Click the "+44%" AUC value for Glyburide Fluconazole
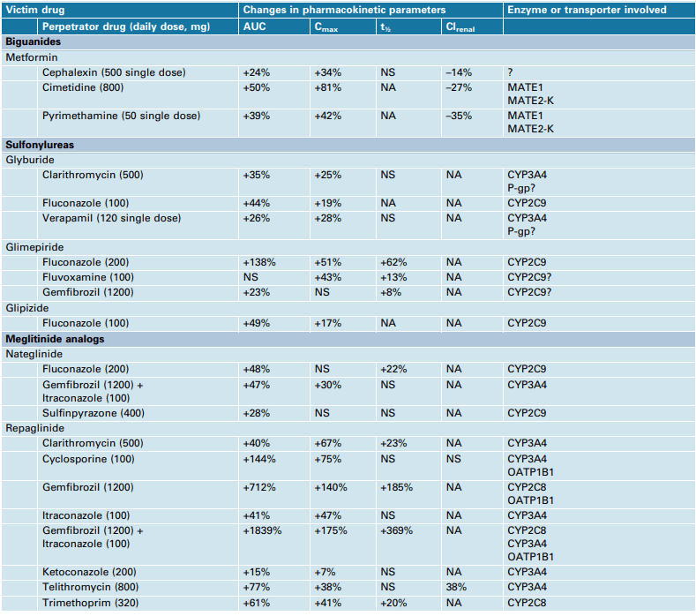Image resolution: width=696 pixels, height=616 pixels. coord(256,203)
